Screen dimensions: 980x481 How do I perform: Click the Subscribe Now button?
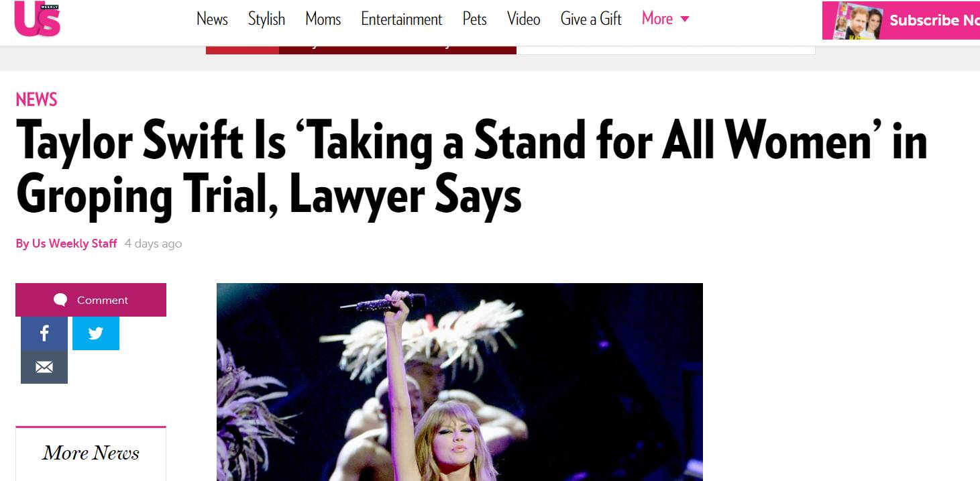coord(901,20)
